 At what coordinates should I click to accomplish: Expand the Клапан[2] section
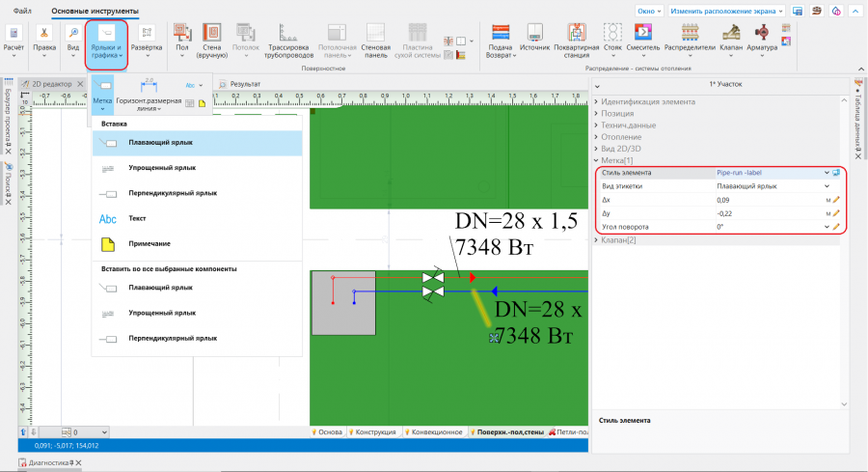tap(618, 239)
